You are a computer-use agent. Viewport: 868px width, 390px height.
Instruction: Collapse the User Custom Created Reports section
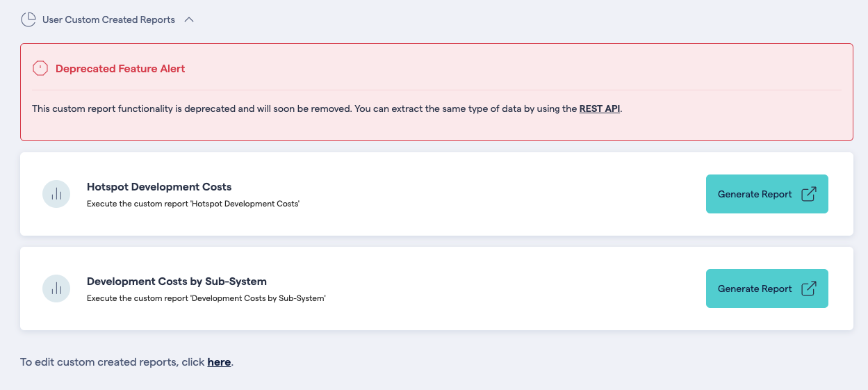click(189, 19)
